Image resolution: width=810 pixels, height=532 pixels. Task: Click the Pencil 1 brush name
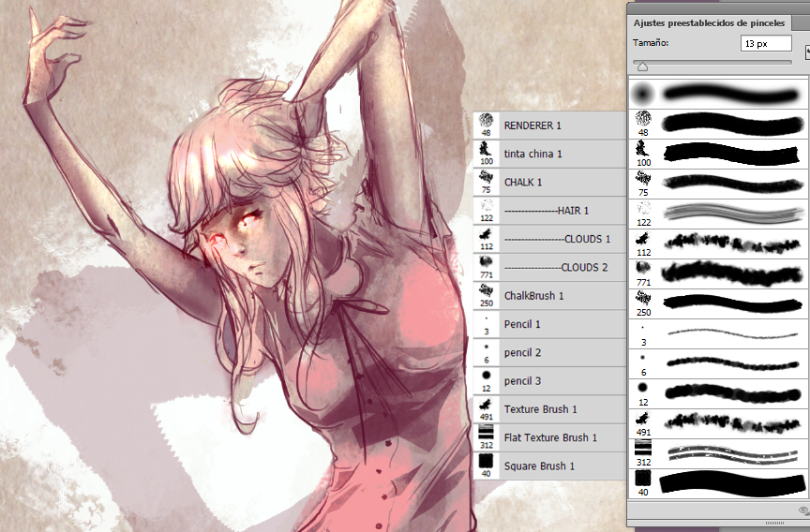click(x=522, y=324)
